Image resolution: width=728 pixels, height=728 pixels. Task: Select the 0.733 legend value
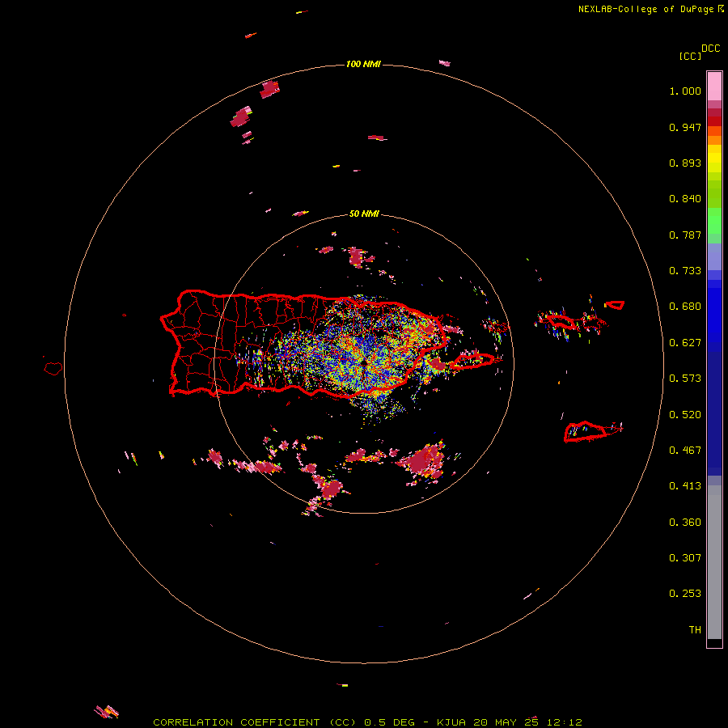coord(685,271)
